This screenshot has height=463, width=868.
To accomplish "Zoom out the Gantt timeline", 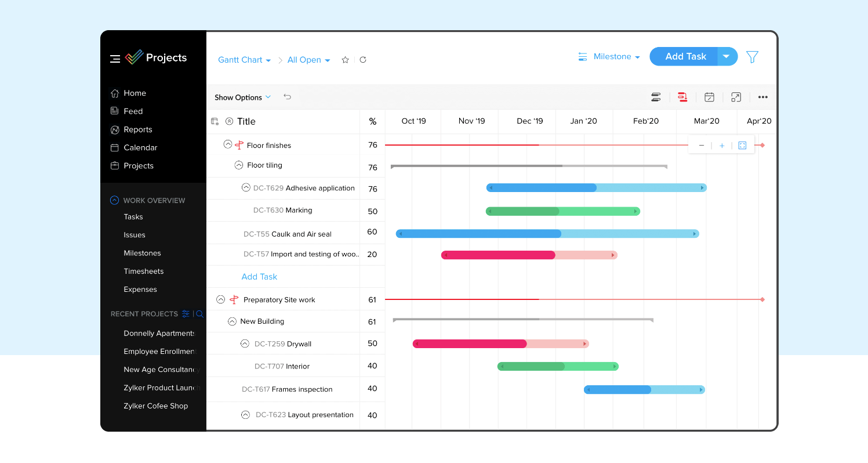I will tap(702, 146).
